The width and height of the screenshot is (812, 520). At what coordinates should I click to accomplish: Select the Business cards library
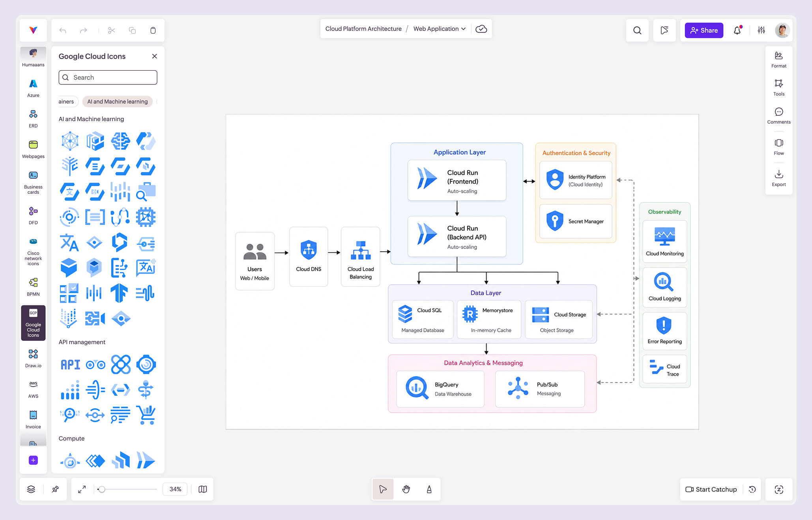(x=33, y=182)
